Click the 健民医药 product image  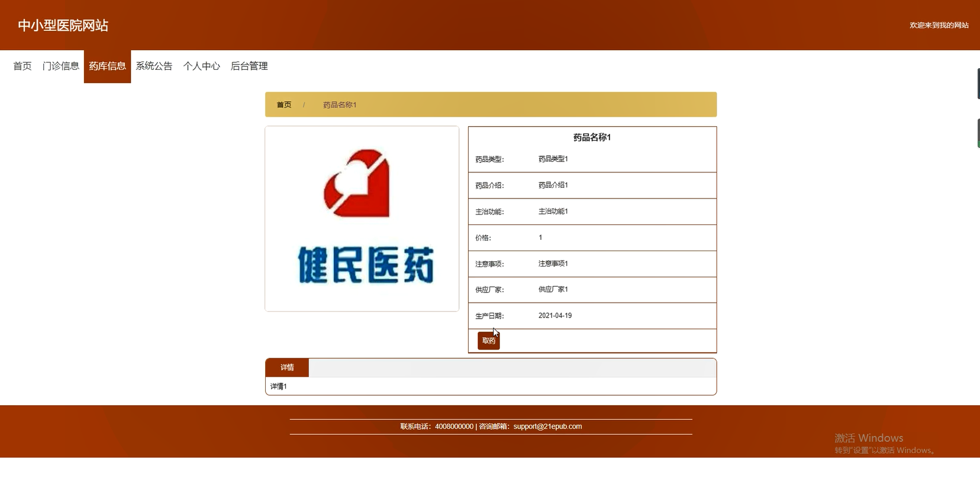tap(362, 219)
